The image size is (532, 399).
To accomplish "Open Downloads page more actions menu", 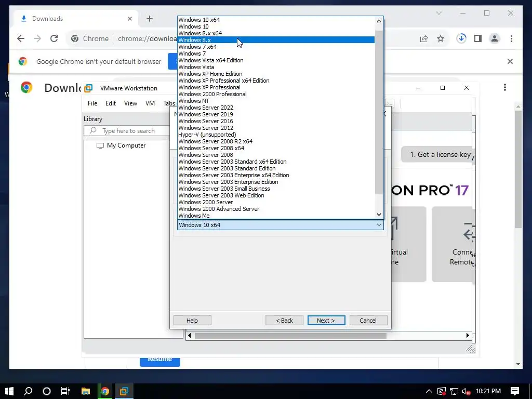I will [x=505, y=87].
